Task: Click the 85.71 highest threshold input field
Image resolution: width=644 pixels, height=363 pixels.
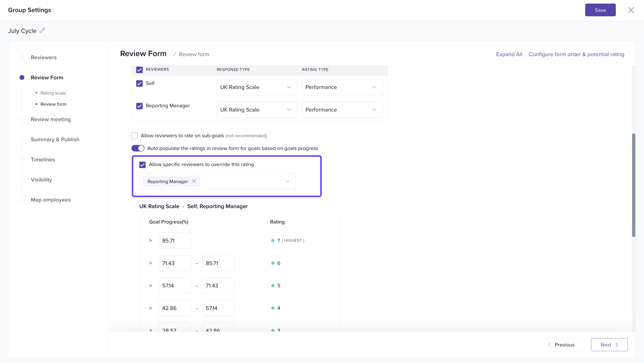Action: click(x=174, y=241)
